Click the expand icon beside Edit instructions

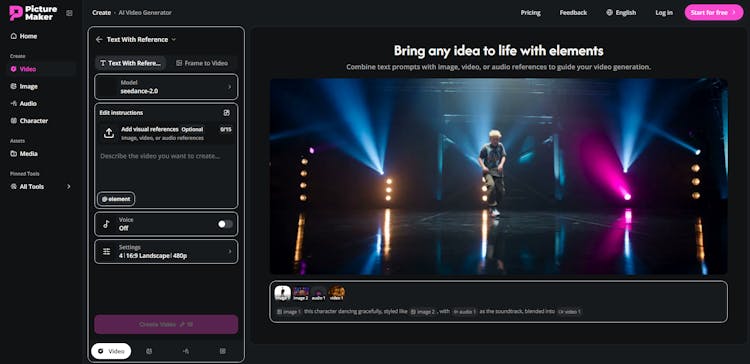pyautogui.click(x=227, y=113)
